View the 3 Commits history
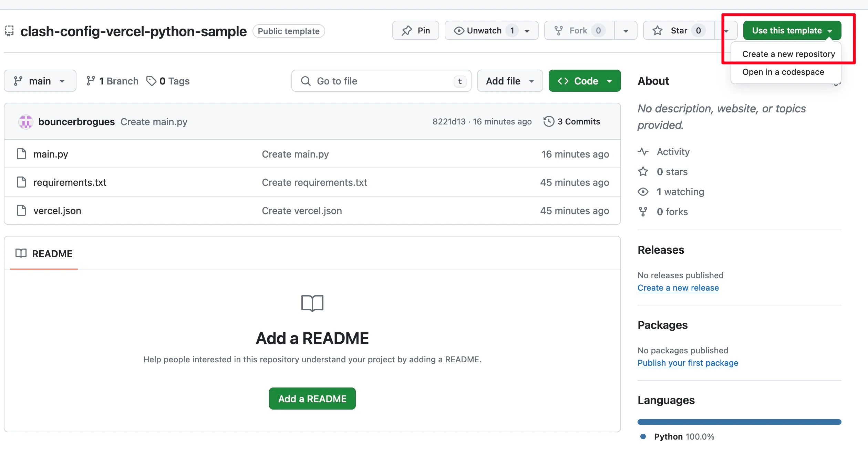Viewport: 868px width, 453px height. point(572,122)
